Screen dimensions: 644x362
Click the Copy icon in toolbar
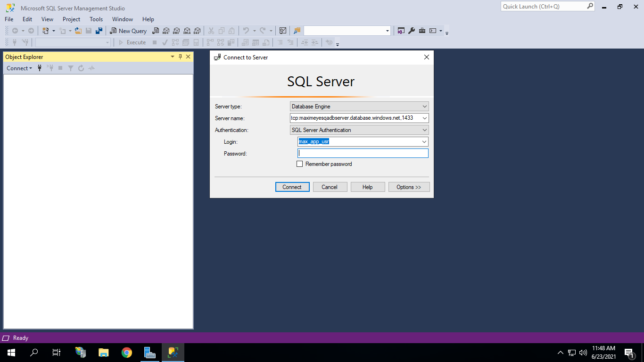point(222,31)
